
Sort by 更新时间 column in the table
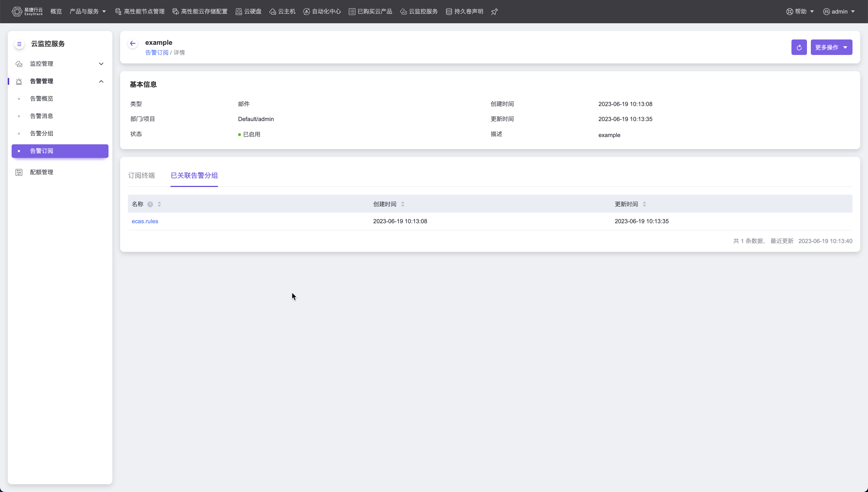pos(644,204)
